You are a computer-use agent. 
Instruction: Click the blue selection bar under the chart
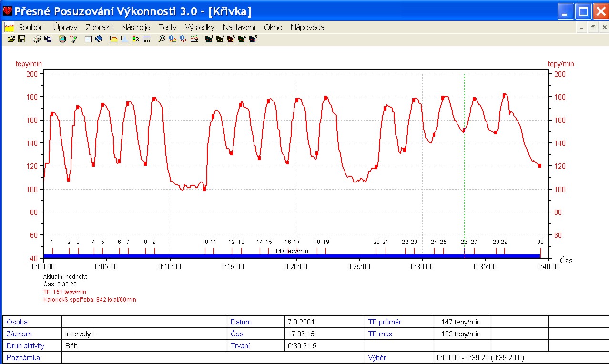(x=292, y=256)
